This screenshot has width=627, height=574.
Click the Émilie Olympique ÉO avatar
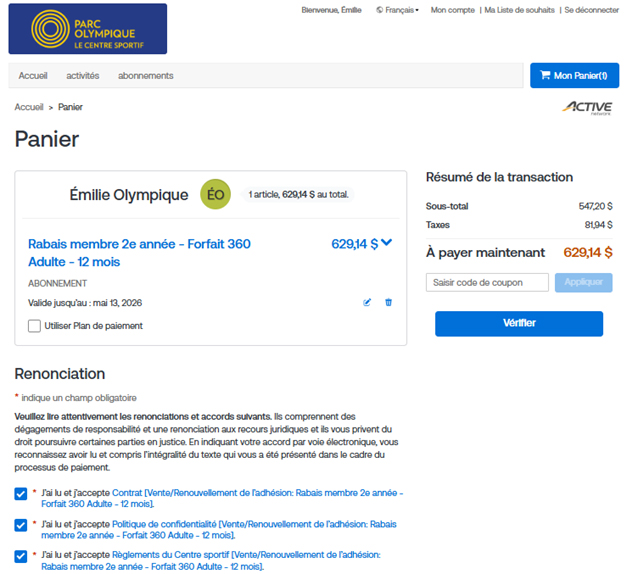coord(215,194)
